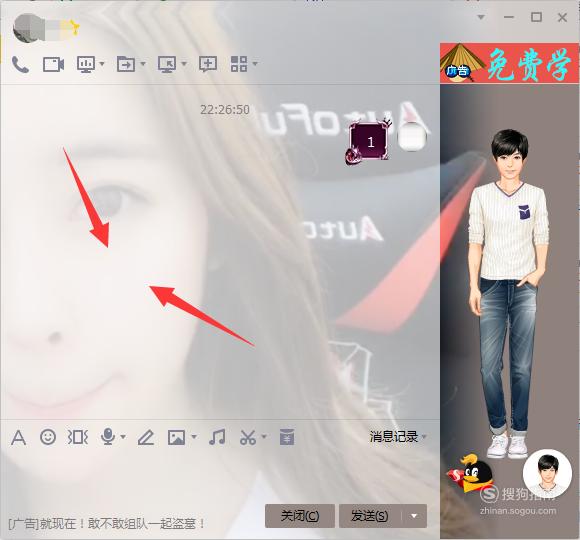Click the message bubble showing 1
580x540 pixels.
pyautogui.click(x=368, y=142)
